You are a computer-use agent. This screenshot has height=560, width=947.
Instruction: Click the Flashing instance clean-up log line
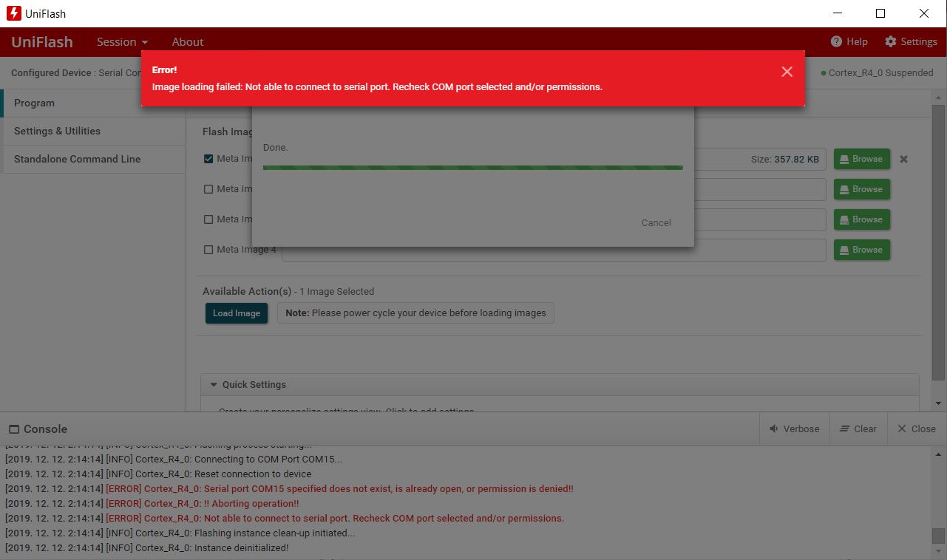point(180,533)
